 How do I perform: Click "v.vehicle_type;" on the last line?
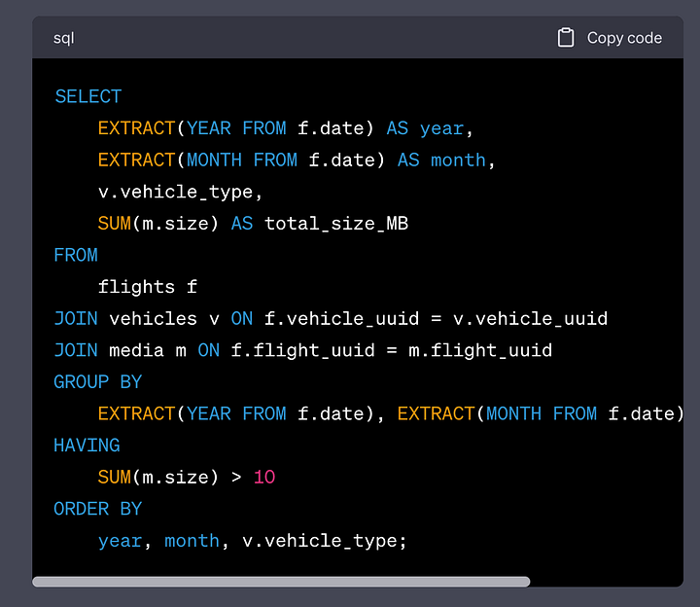tap(325, 540)
